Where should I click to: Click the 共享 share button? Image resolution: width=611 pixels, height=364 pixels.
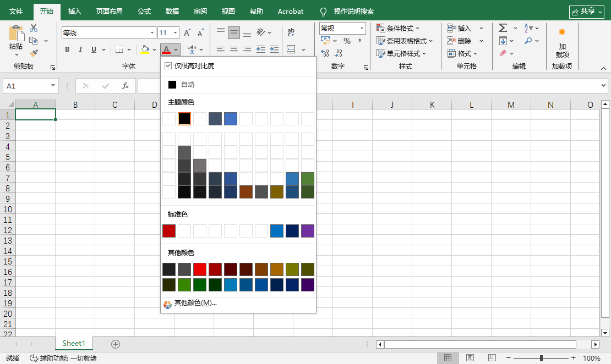[587, 12]
